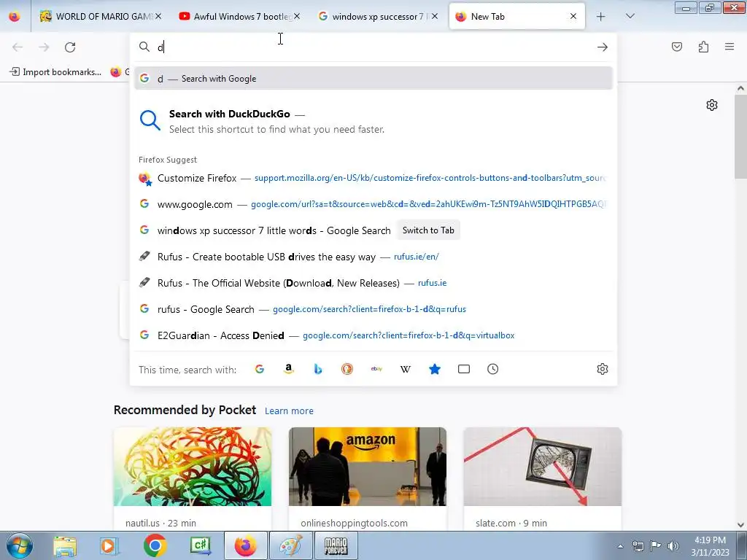Click scrollbar down arrow

pos(740,525)
